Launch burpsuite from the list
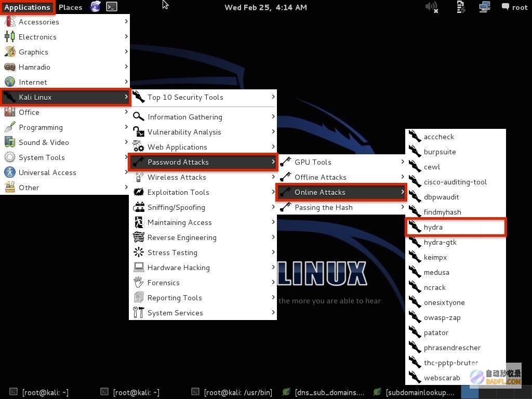This screenshot has width=532, height=399. [456, 152]
